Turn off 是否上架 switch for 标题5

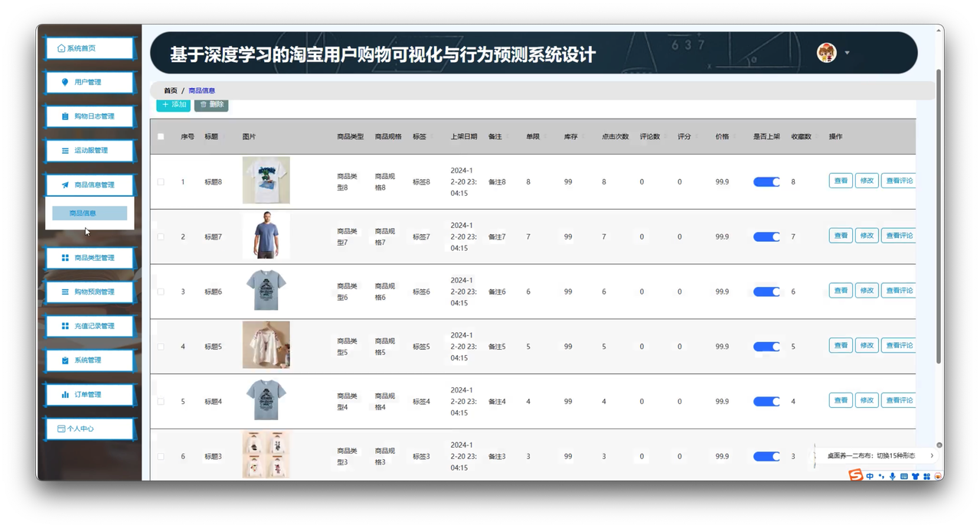click(766, 347)
